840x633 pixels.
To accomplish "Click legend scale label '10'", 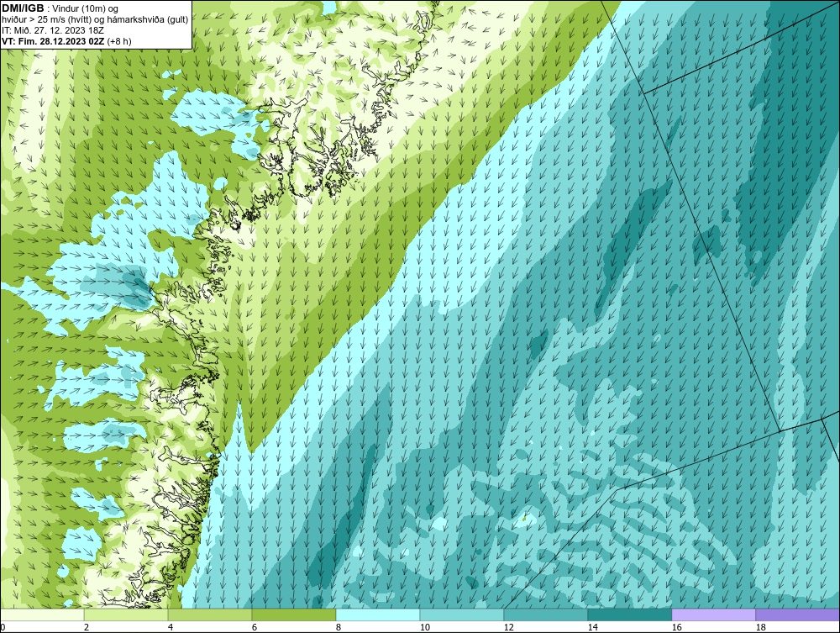I will coord(424,627).
